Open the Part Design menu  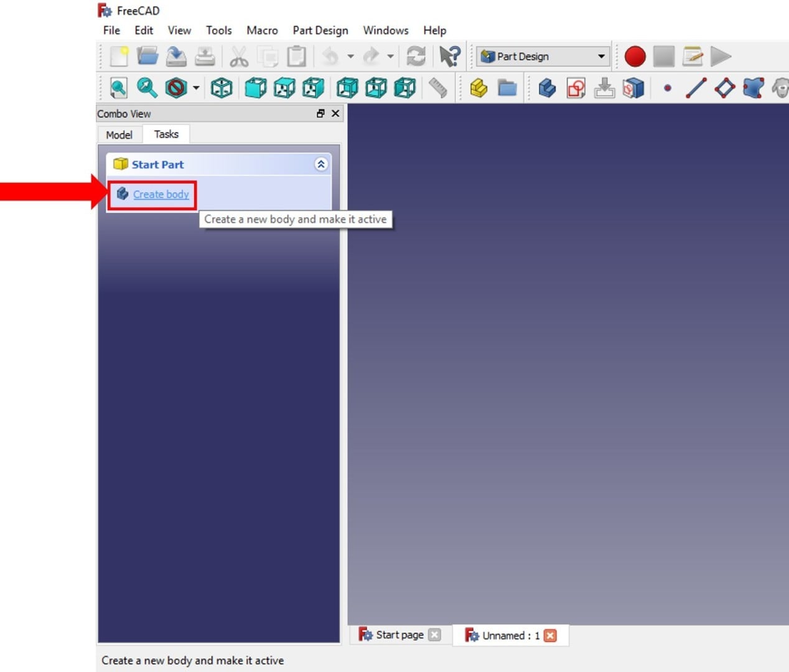pos(320,30)
